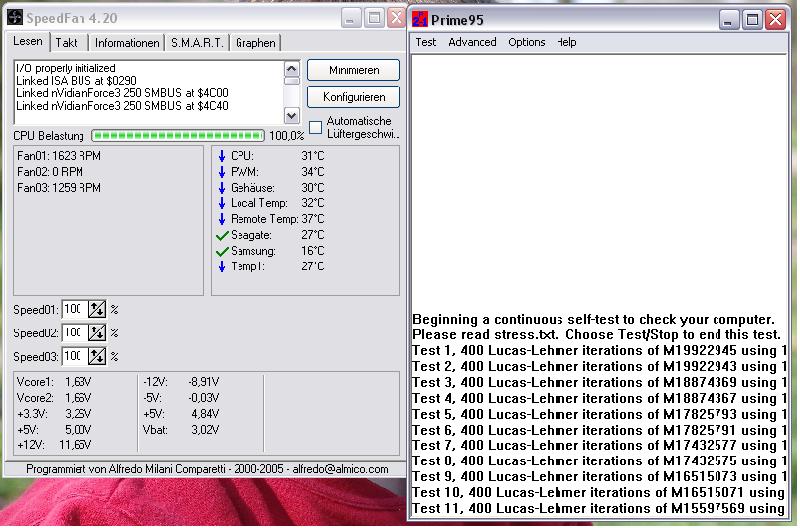800x528 pixels.
Task: Click the Speed02 percentage field
Action: pos(74,333)
